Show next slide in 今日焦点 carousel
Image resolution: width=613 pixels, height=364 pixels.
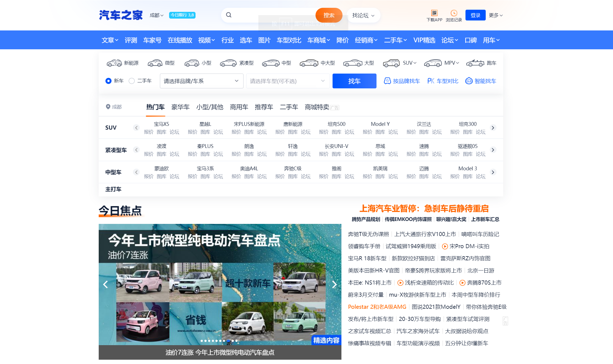[x=334, y=284]
